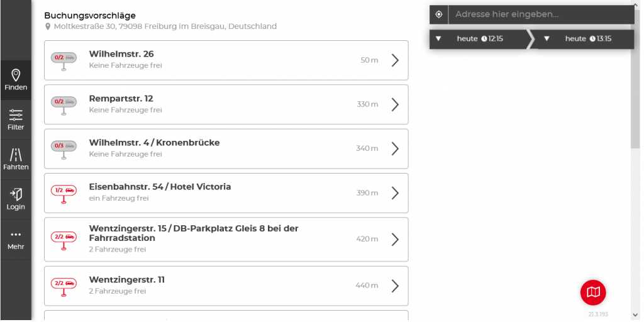Screen dimensions: 644x322
Task: Open Wilhelmstr. 4 / Kronenbrücke chevron arrow
Action: (x=395, y=148)
